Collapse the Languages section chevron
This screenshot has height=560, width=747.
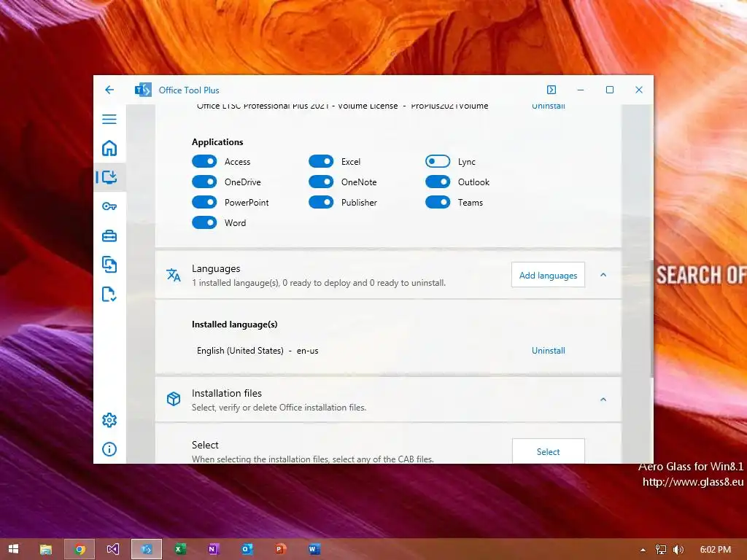point(603,275)
